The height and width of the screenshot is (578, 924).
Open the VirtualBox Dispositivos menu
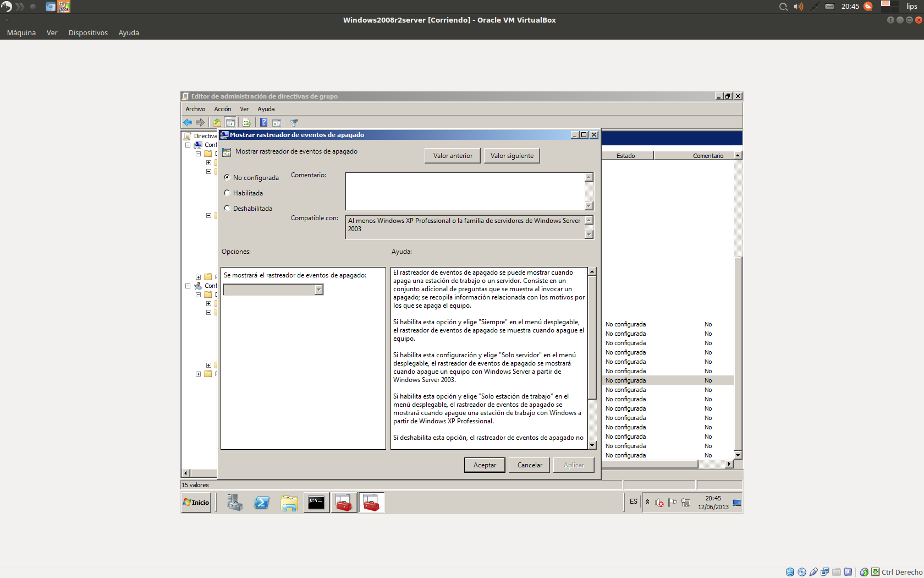[88, 32]
